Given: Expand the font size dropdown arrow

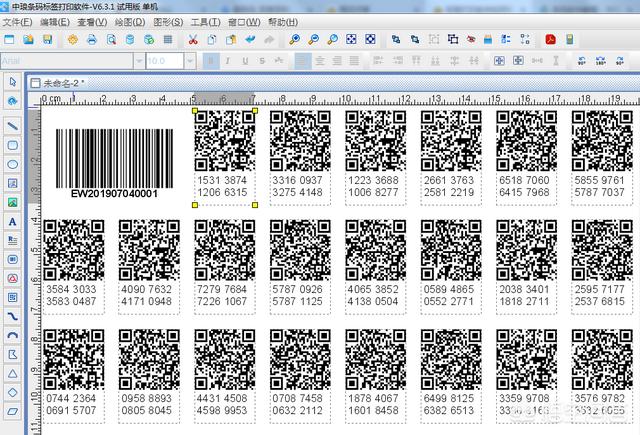Looking at the screenshot, I should [x=190, y=61].
